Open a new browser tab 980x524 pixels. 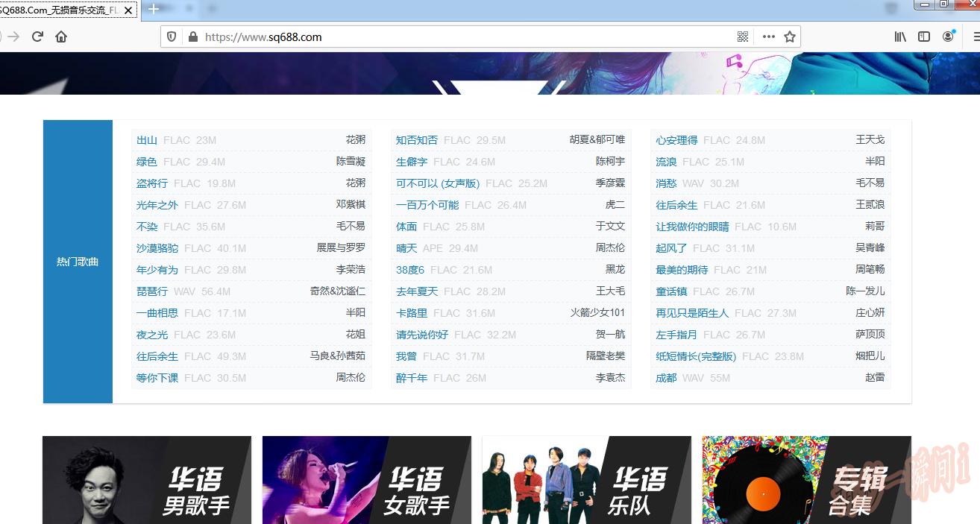pos(154,10)
